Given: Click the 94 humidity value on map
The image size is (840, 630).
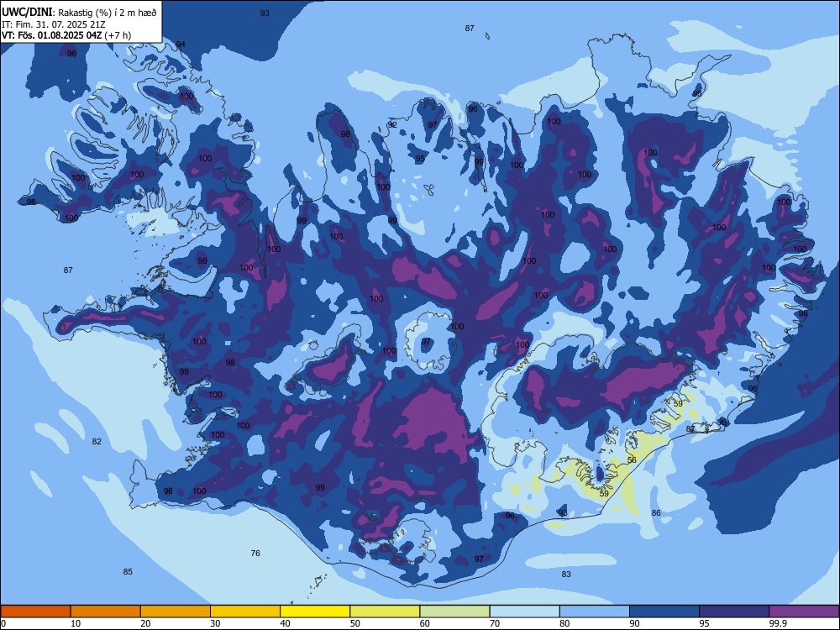Looking at the screenshot, I should 181,45.
